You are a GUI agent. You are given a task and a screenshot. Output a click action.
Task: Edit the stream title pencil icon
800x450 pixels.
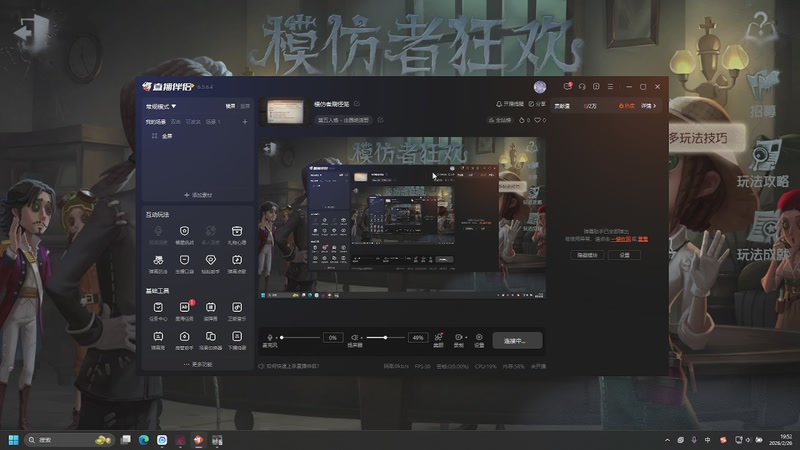[357, 104]
